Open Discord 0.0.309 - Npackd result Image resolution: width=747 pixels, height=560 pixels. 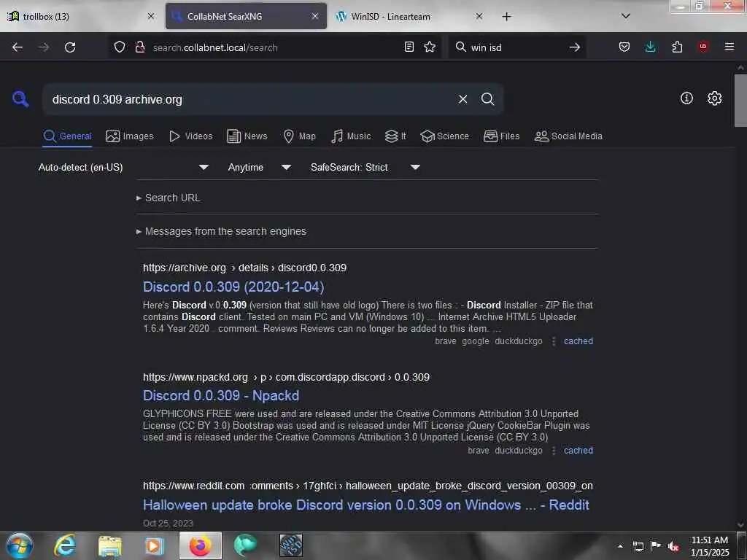[x=221, y=396]
